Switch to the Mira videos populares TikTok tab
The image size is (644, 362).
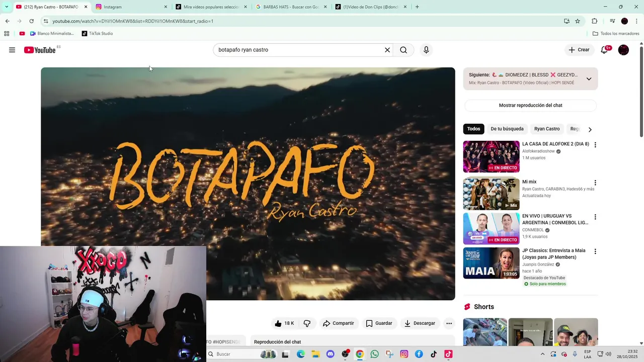[210, 7]
